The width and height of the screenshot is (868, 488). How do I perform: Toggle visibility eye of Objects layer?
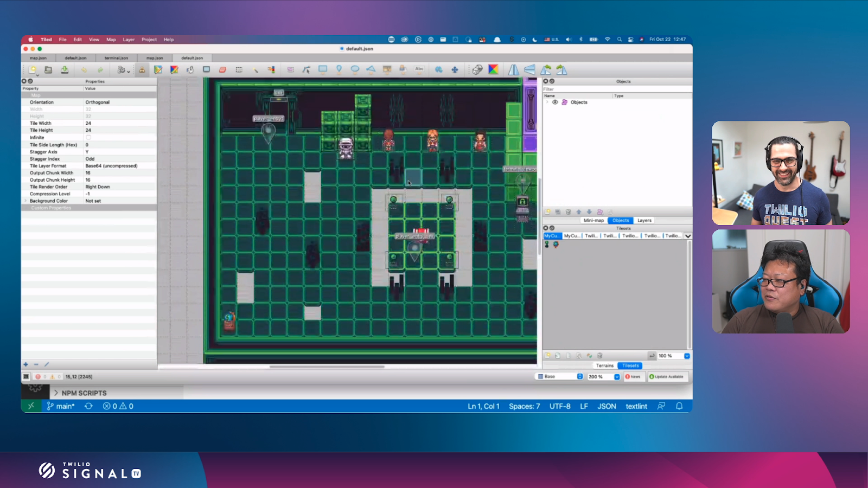555,102
